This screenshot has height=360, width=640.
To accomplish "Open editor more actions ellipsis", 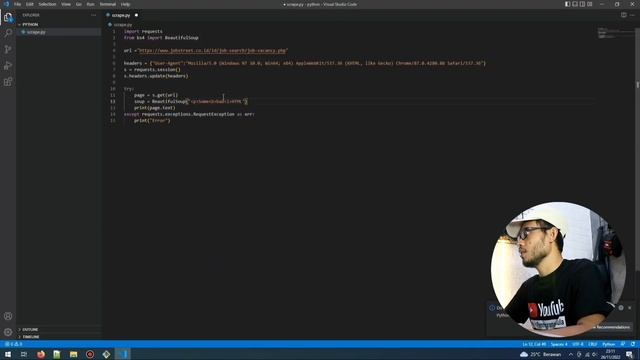I will (632, 15).
